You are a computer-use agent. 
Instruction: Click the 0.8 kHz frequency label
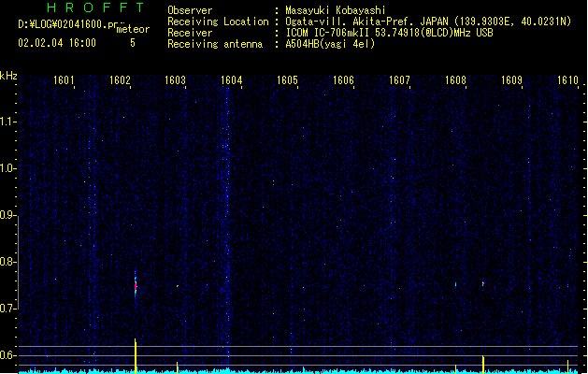[8, 262]
